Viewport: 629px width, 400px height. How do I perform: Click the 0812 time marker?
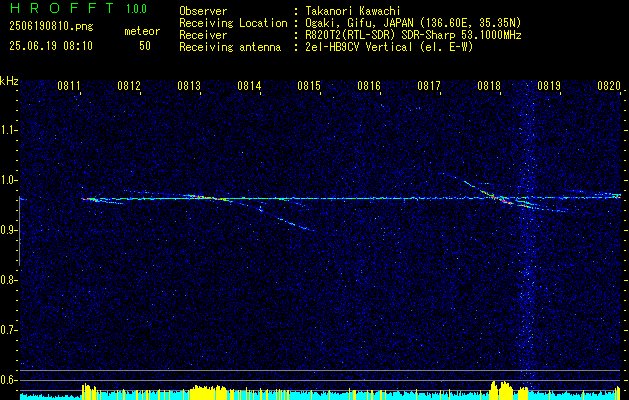coord(129,85)
